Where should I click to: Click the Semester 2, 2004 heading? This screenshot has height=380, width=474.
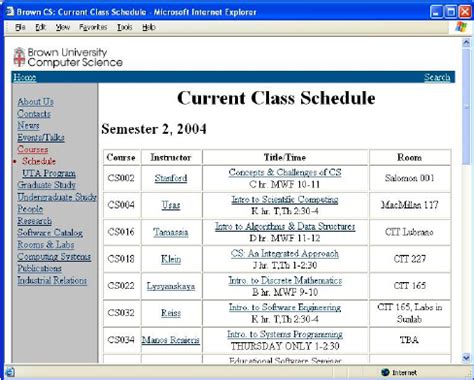[154, 129]
